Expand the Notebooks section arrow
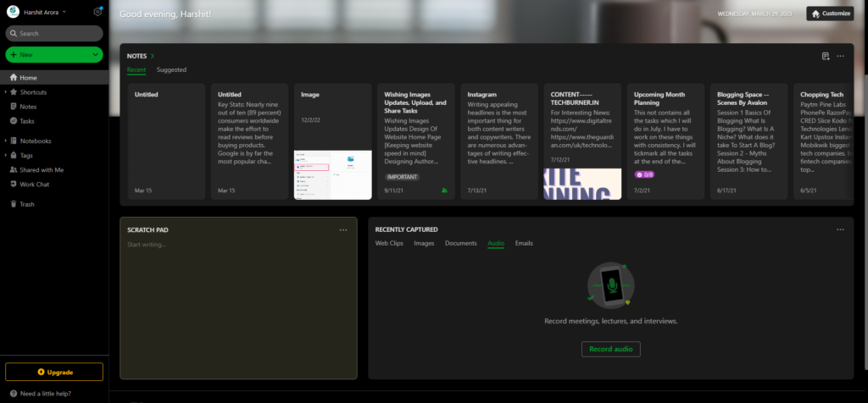 [4, 141]
